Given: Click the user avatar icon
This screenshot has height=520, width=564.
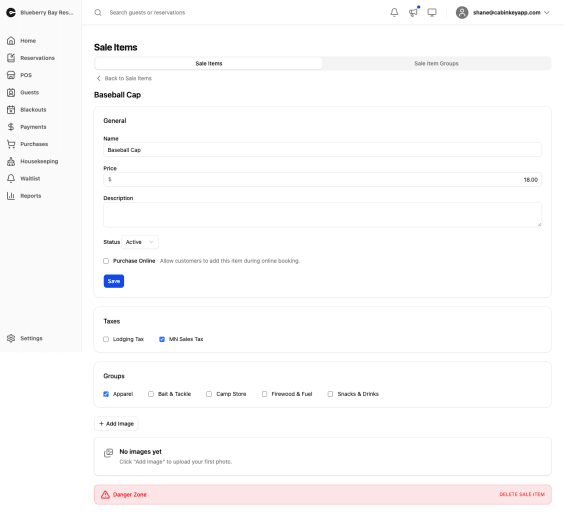Looking at the screenshot, I should (462, 13).
